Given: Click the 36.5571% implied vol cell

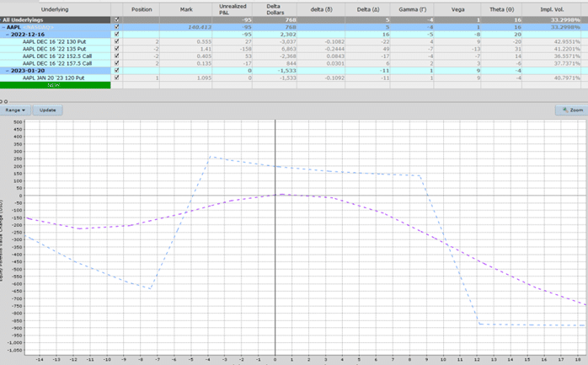Looking at the screenshot, I should click(567, 56).
